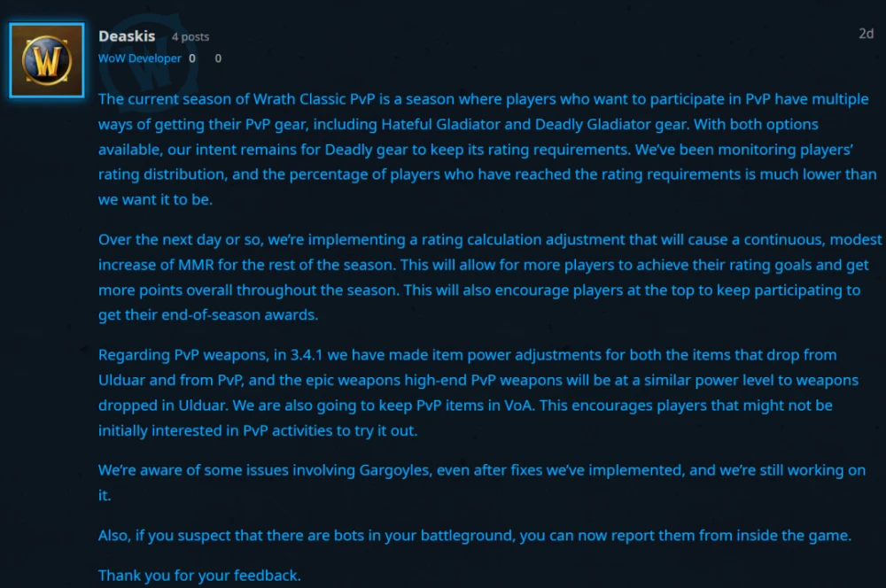This screenshot has width=886, height=588.
Task: Click the word 'VoA' in the third paragraph
Action: [517, 406]
